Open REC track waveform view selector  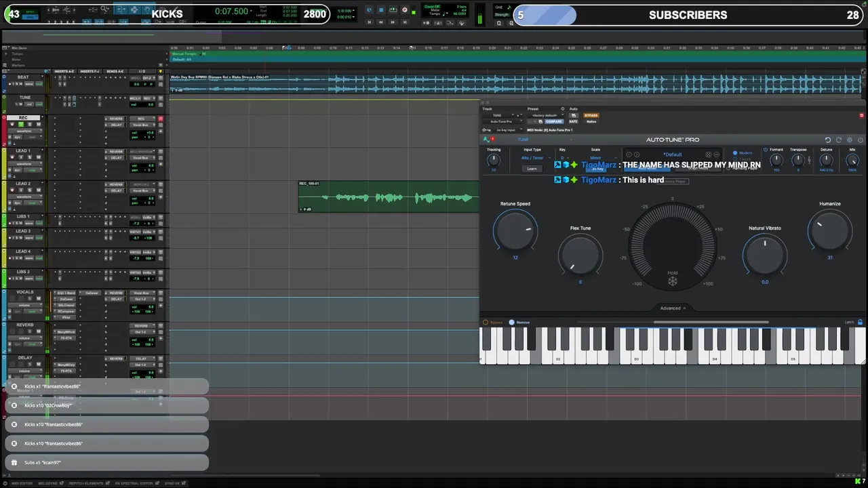pos(25,131)
